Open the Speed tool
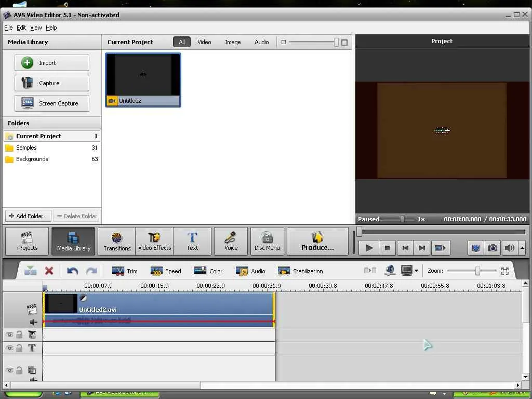 point(166,271)
